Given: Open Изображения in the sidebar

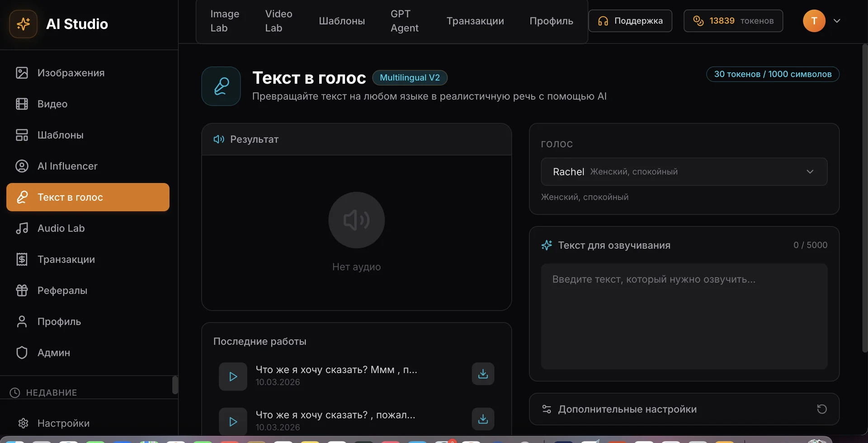Looking at the screenshot, I should 88,73.
